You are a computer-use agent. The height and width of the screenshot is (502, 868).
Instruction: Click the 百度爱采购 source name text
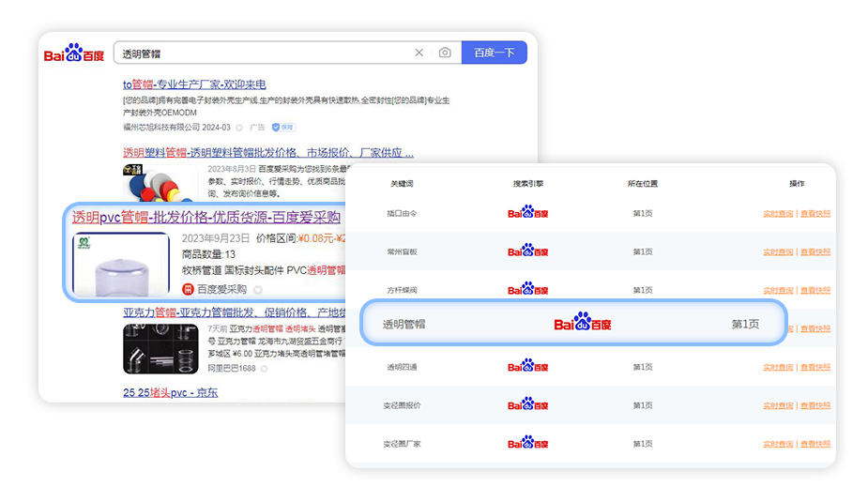[x=221, y=289]
